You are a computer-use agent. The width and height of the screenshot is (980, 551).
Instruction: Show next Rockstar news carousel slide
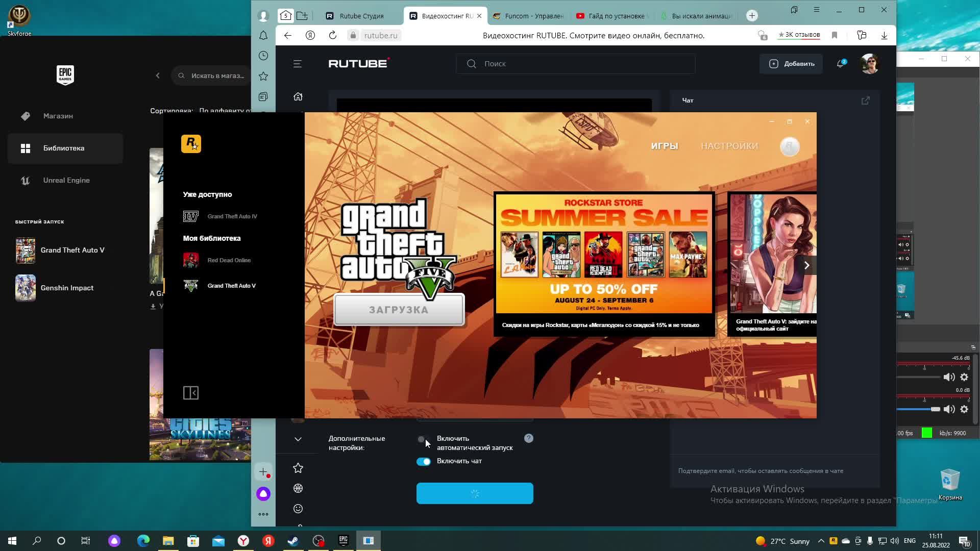point(806,265)
